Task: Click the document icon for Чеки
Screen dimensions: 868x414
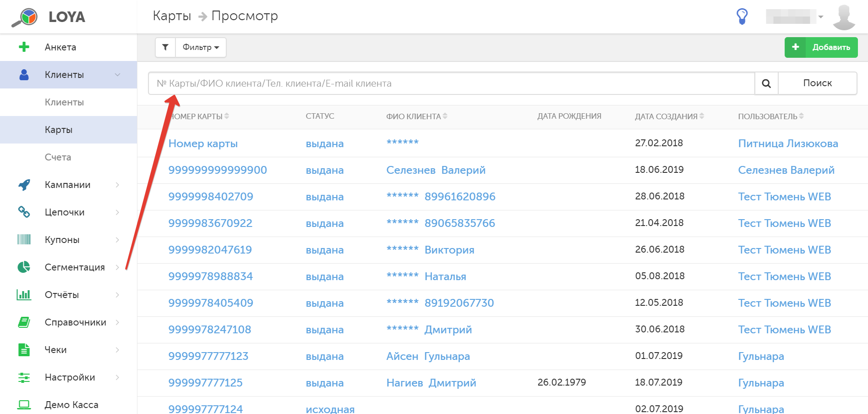Action: pos(24,350)
